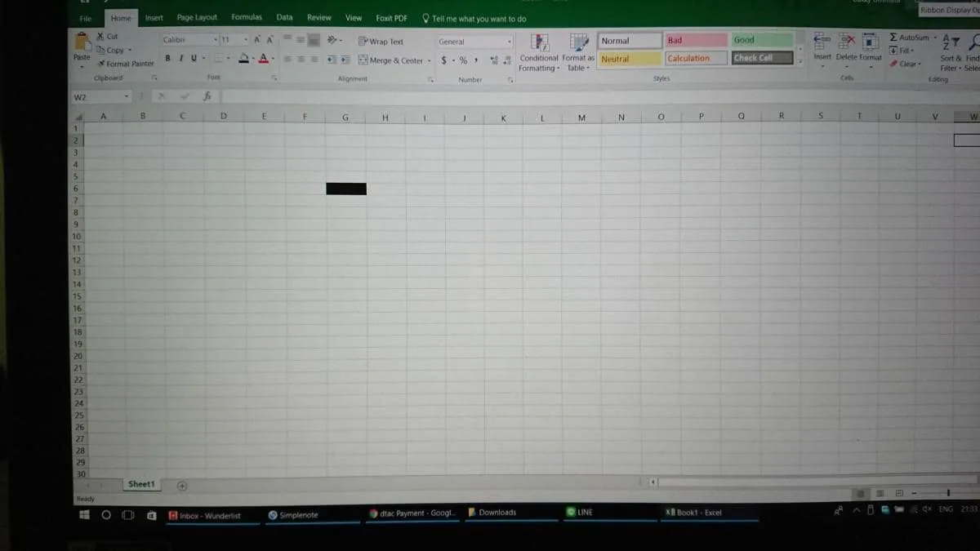Viewport: 980px width, 551px height.
Task: Toggle Middle Align in Alignment group
Action: point(301,39)
